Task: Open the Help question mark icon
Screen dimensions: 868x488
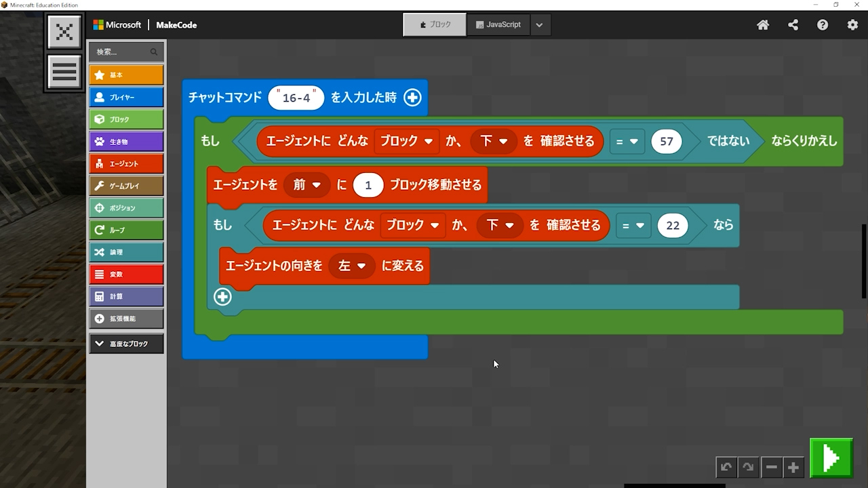Action: 823,25
